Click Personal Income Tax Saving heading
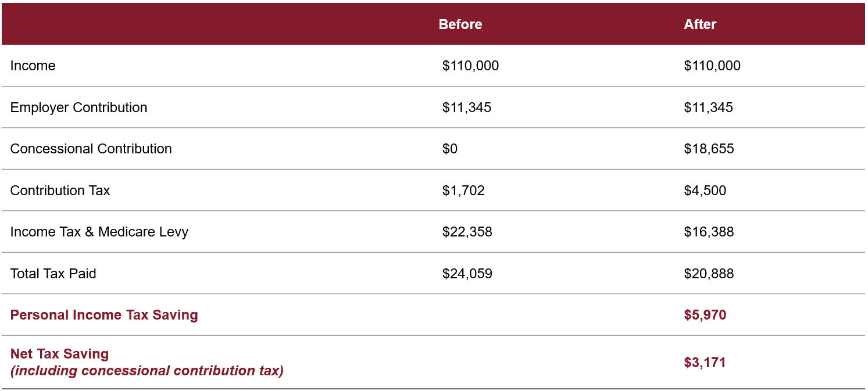The image size is (868, 391). click(x=104, y=315)
